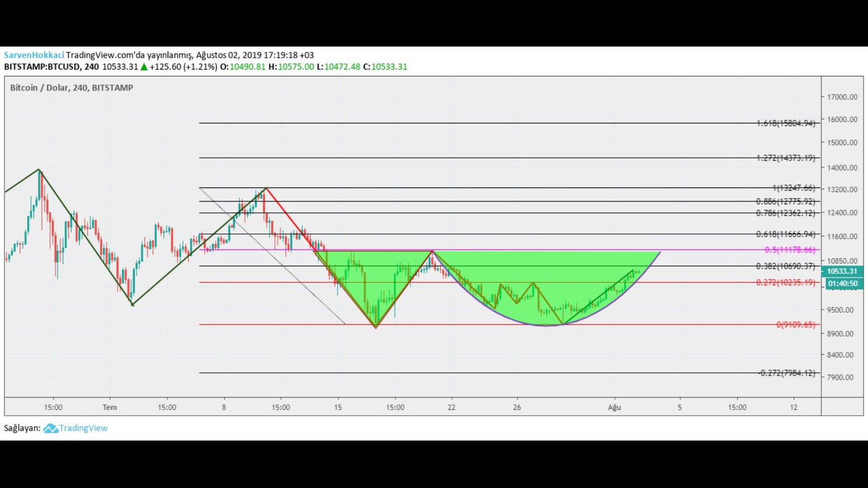Select the 1.272(14373.19) Fibonacci label

coord(786,158)
